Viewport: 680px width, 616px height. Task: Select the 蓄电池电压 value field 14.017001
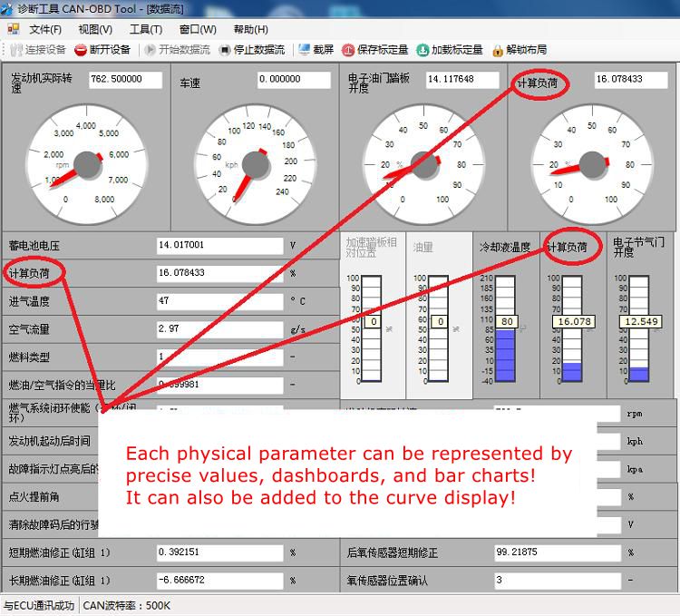[x=219, y=245]
